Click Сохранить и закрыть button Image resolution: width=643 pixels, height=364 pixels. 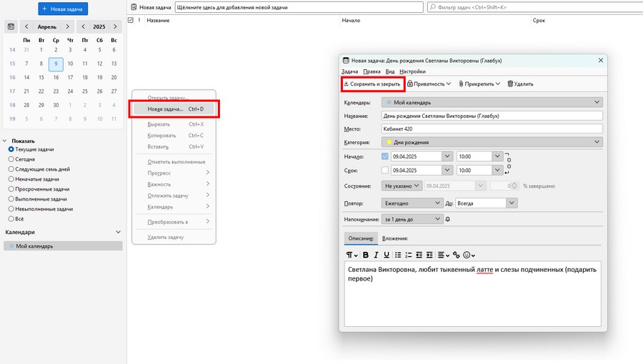(x=374, y=84)
